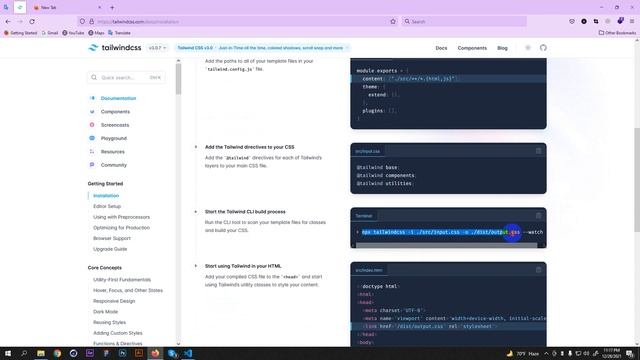Click the sidebar scrollbar thumb

178,80
